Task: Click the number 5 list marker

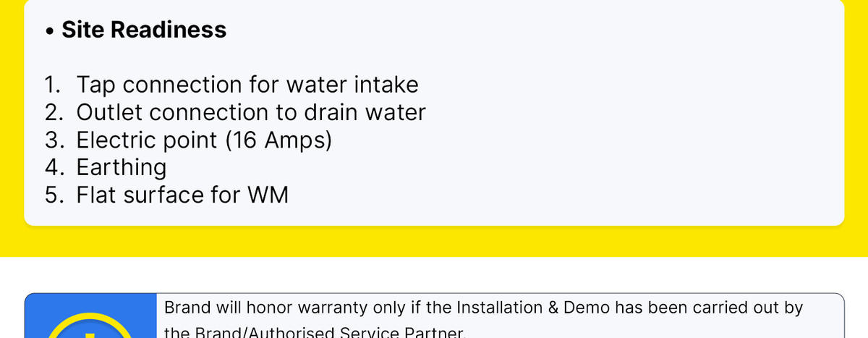Action: click(52, 195)
